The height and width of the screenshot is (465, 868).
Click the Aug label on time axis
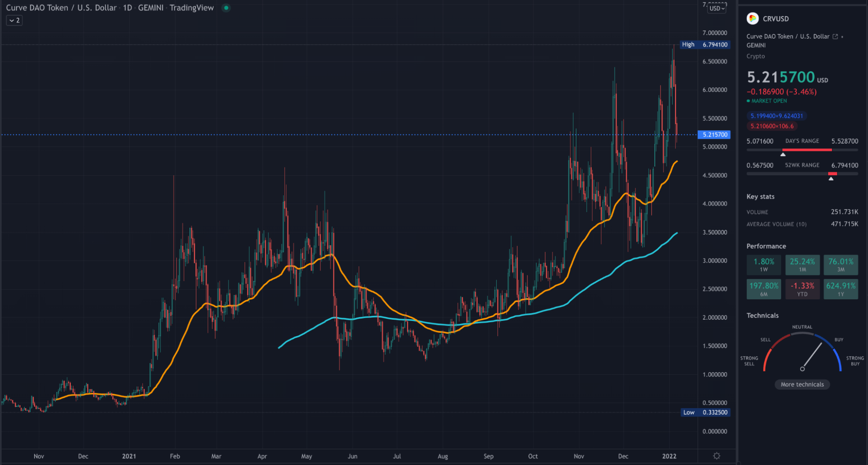tap(442, 456)
